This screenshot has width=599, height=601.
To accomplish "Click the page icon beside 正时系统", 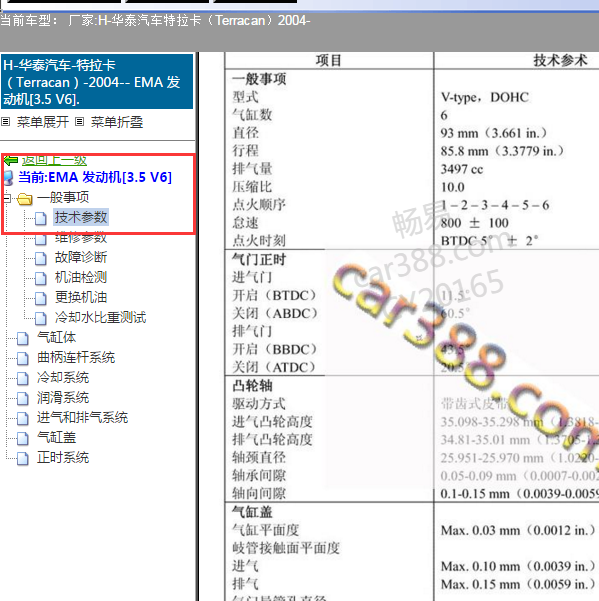I will [23, 458].
